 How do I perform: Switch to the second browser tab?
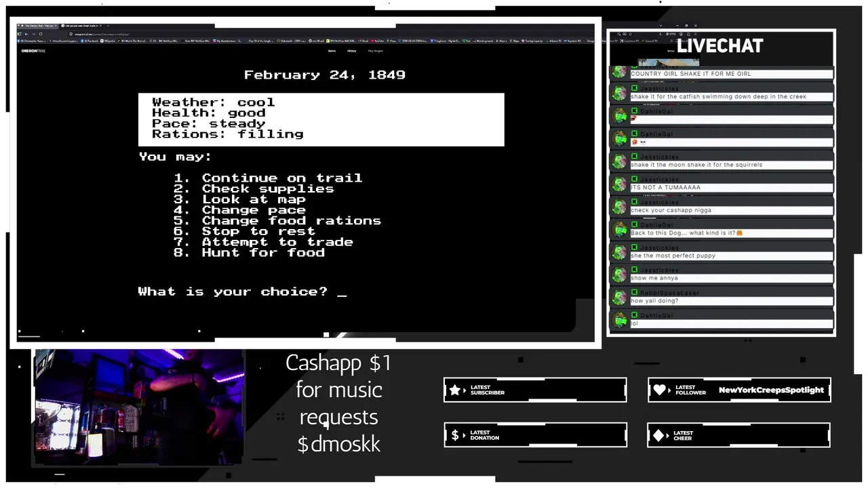81,26
